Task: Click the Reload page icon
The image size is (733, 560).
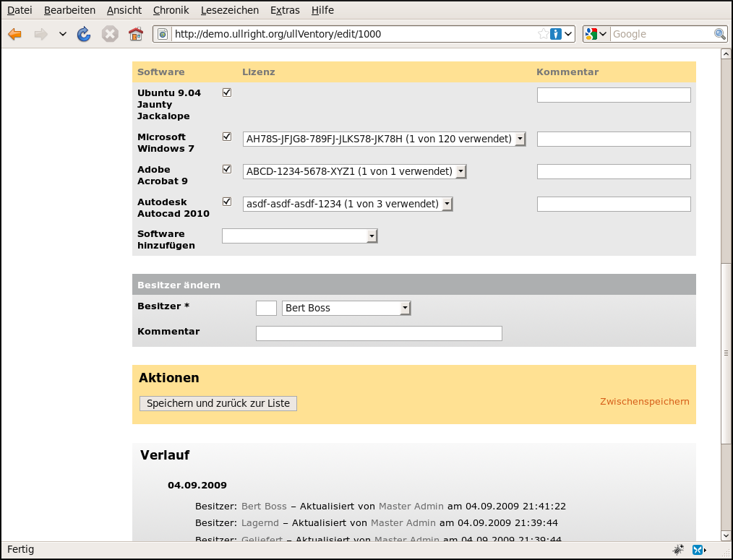Action: pos(84,34)
